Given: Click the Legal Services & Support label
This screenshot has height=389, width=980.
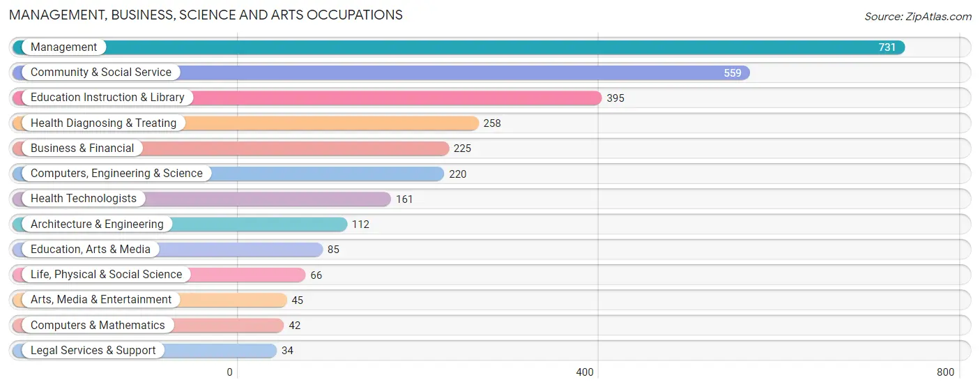Looking at the screenshot, I should 93,351.
